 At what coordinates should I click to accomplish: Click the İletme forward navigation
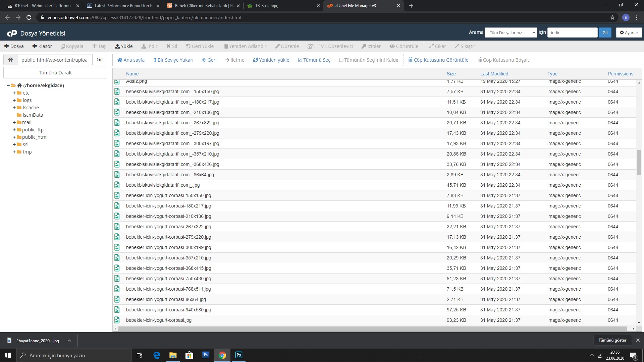[x=235, y=60]
